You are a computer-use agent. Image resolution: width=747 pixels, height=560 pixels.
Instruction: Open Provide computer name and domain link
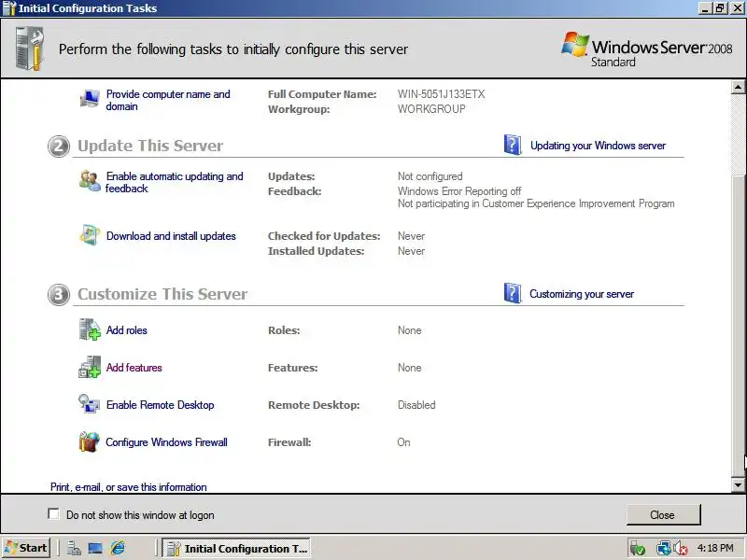point(168,100)
